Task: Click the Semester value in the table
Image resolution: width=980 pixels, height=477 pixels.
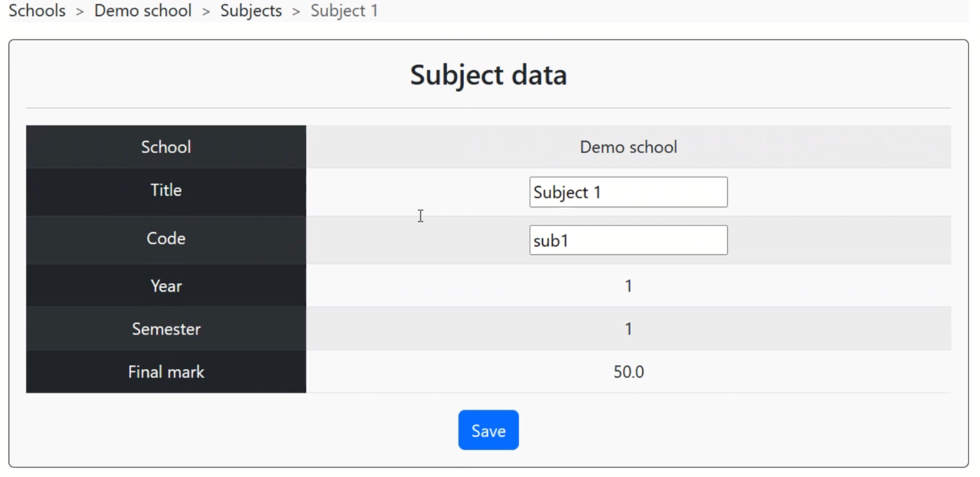Action: 628,329
